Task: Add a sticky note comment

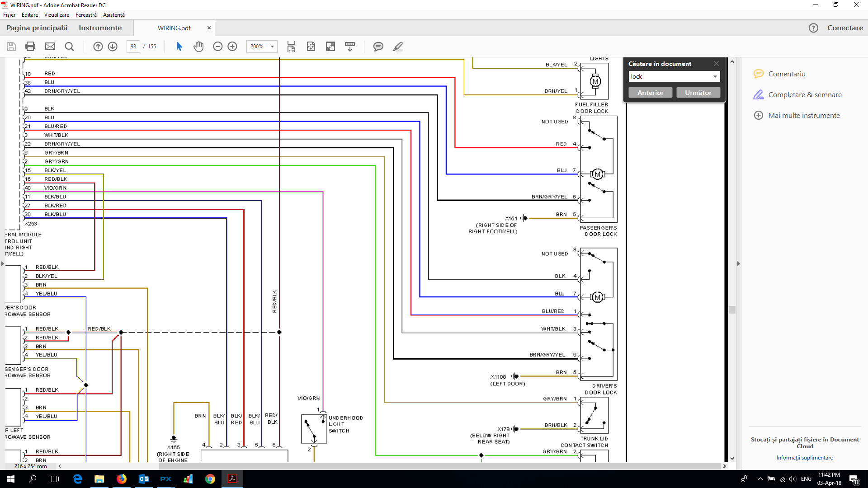Action: (378, 47)
